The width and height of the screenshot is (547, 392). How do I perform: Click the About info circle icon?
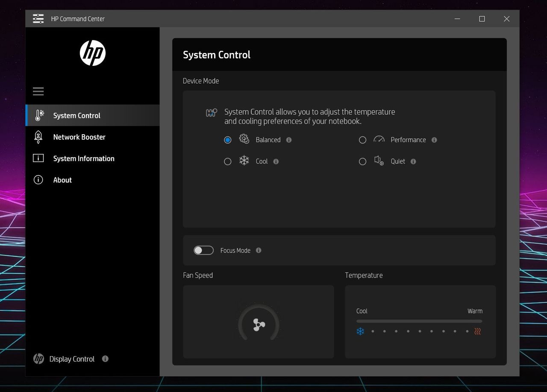[38, 180]
